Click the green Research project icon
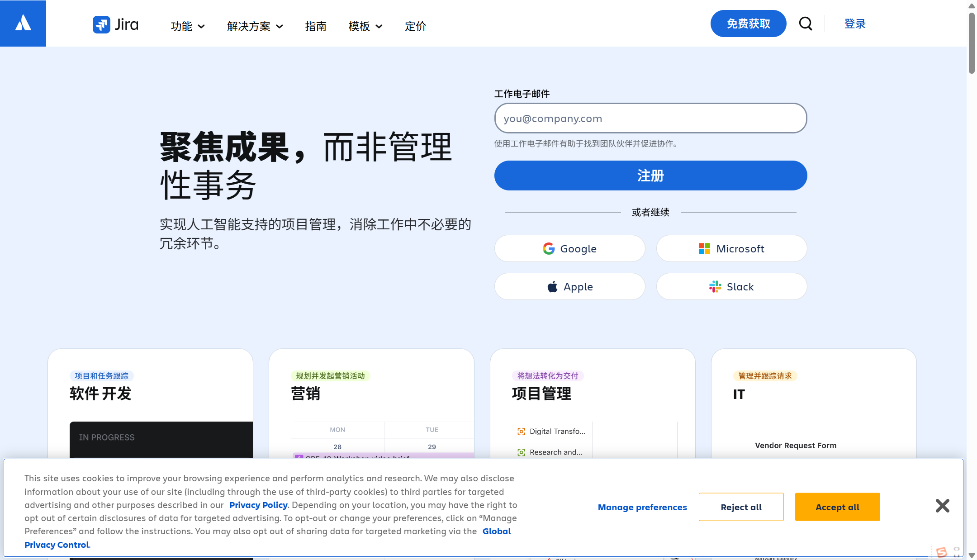 coord(521,452)
